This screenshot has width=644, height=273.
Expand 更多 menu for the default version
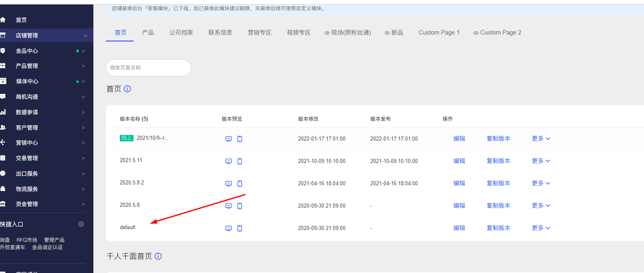[x=541, y=228]
